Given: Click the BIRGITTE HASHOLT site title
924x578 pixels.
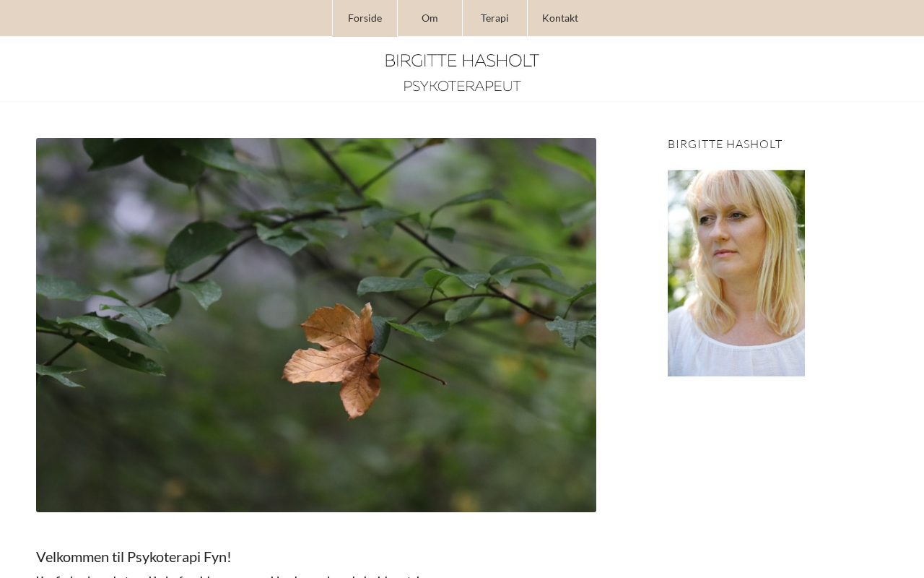Looking at the screenshot, I should pyautogui.click(x=461, y=61).
